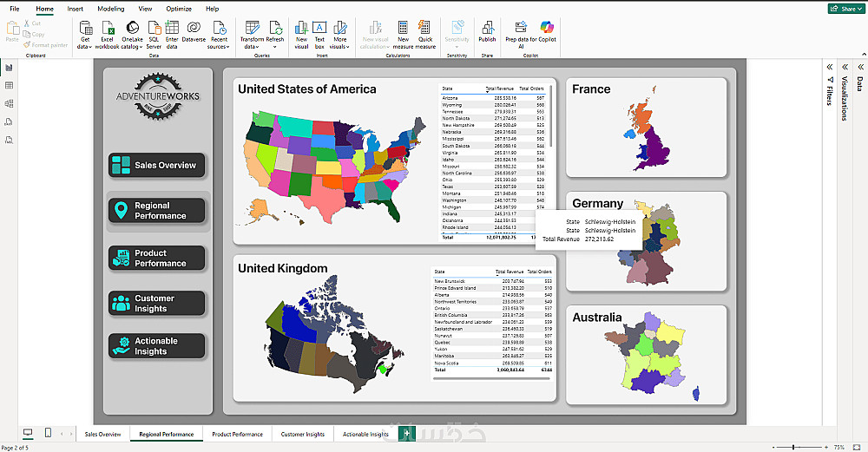Add a new report page
Screen dimensions: 868x452
pos(407,433)
